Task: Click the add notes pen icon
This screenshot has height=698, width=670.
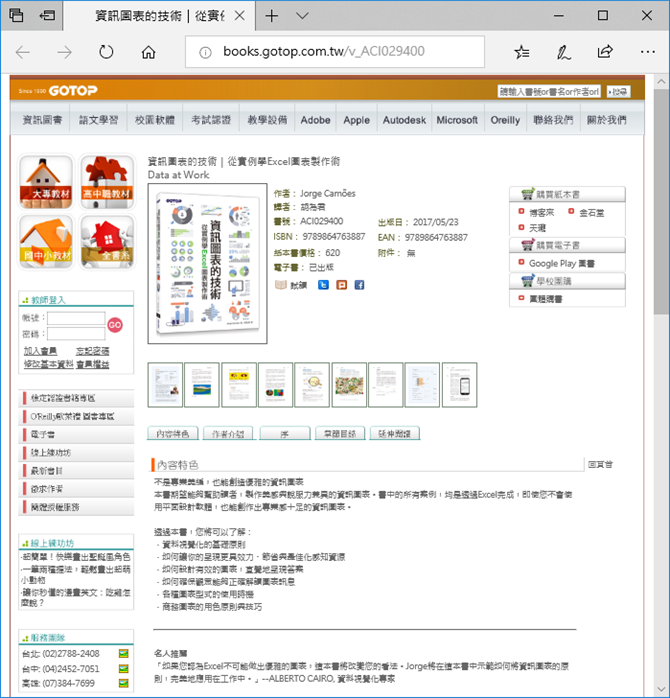Action: (x=563, y=53)
